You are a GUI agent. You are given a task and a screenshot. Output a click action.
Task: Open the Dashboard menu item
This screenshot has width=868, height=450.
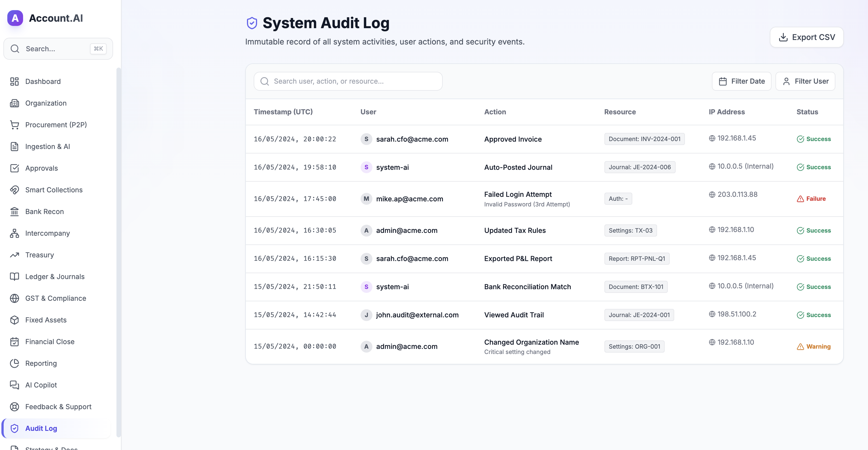[43, 81]
